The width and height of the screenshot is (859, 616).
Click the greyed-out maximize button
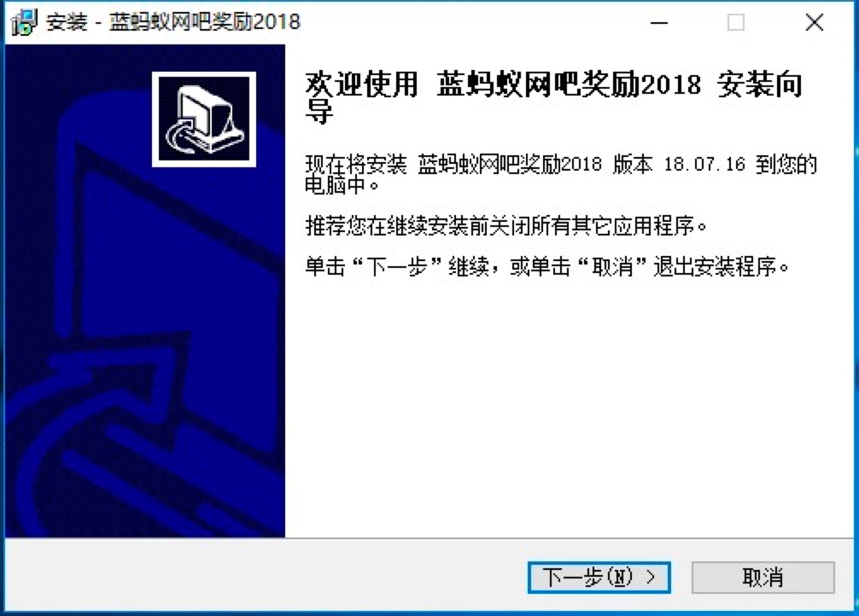[736, 22]
